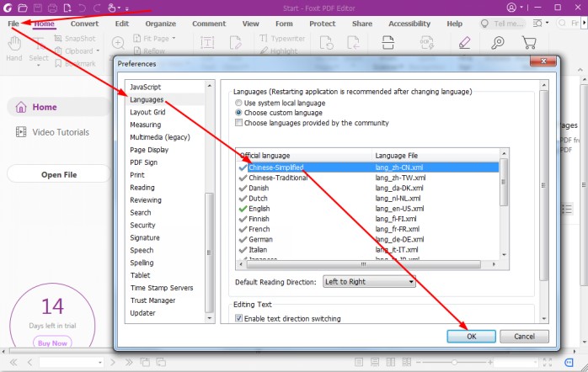This screenshot has width=588, height=372.
Task: Click the Typewriter tool
Action: coord(282,38)
